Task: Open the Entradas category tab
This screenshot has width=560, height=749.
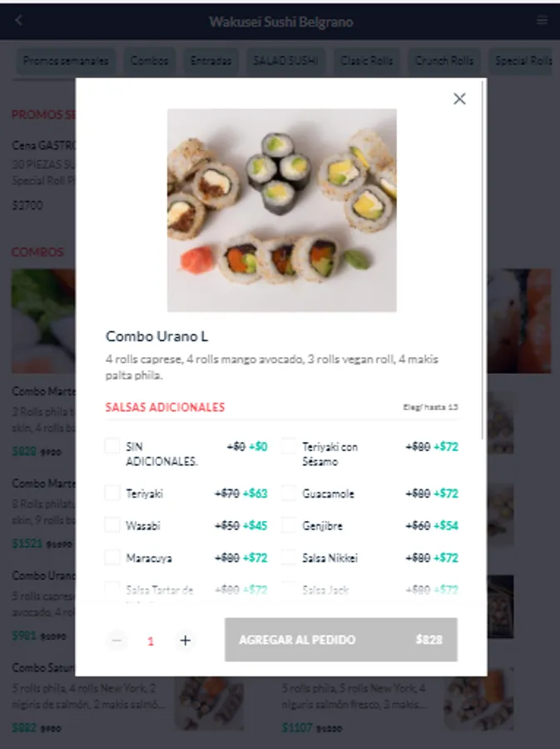Action: [211, 61]
